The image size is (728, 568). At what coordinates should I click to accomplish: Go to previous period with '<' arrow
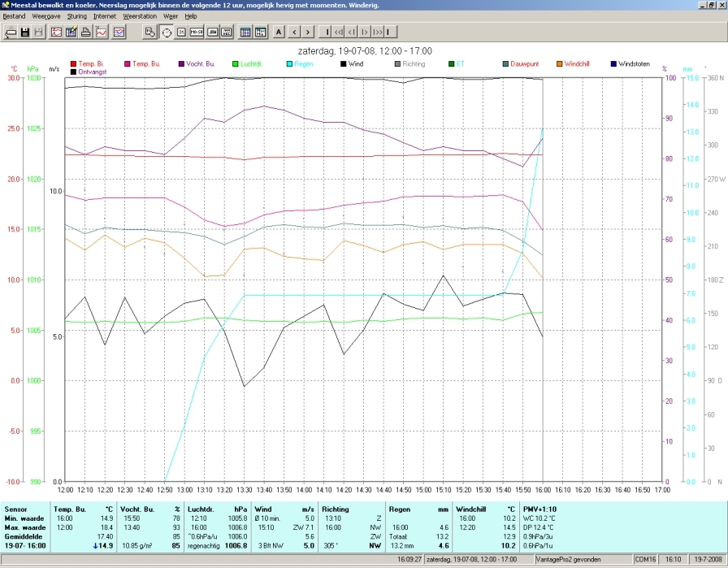294,32
